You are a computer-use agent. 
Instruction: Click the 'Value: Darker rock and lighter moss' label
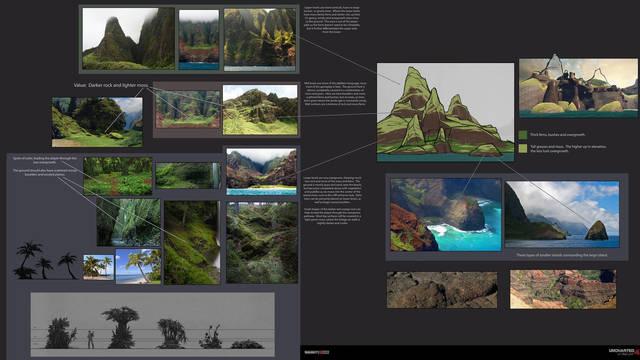tap(111, 85)
